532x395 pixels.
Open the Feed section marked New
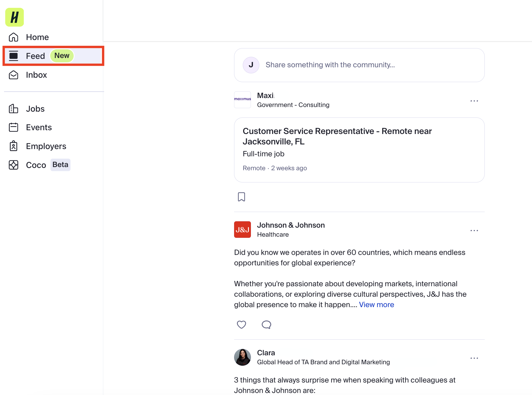(x=35, y=56)
